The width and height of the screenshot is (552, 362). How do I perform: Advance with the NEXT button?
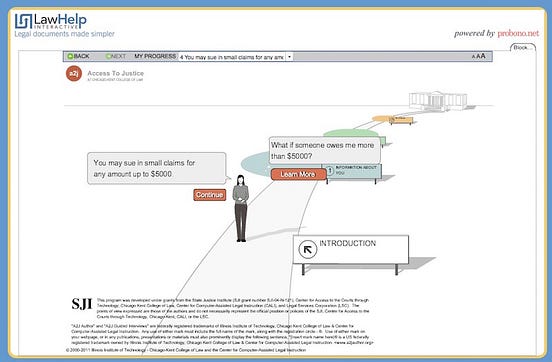coord(116,56)
